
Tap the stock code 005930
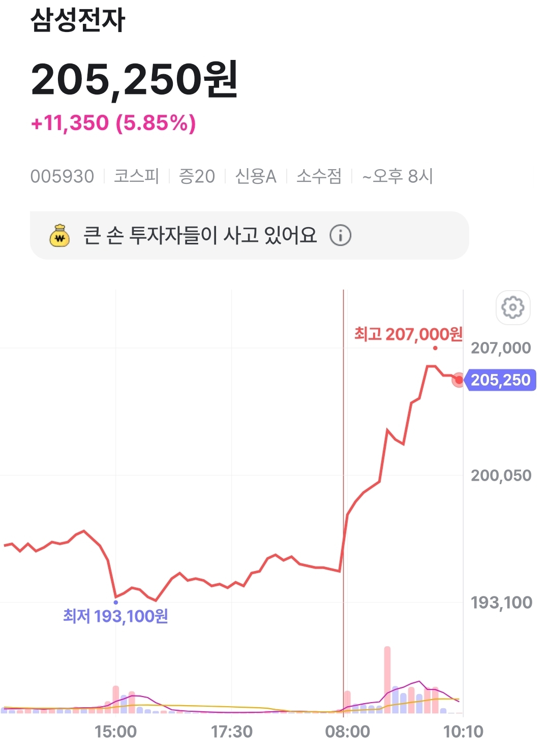pyautogui.click(x=62, y=176)
